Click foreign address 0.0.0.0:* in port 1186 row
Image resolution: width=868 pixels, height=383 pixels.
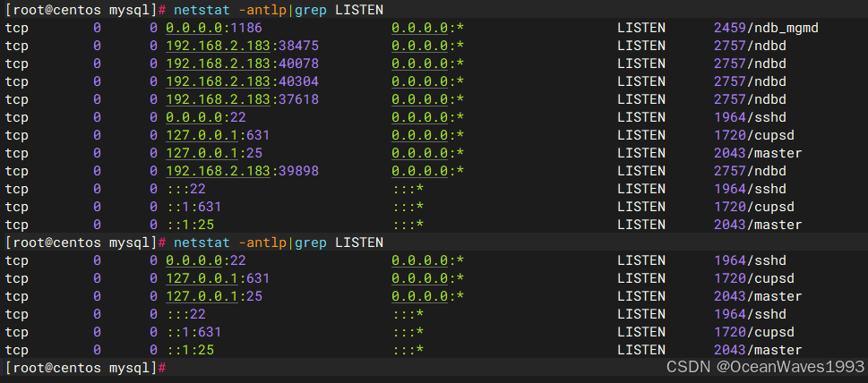pos(427,28)
